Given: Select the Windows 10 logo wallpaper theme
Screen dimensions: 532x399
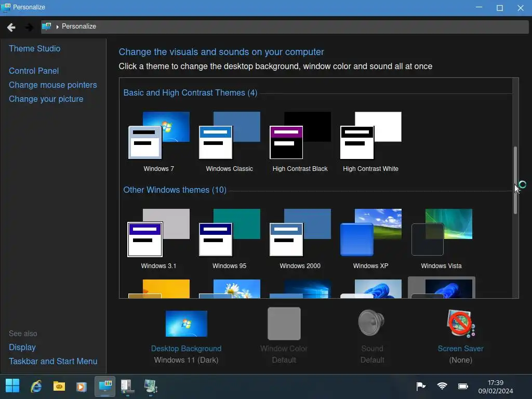Looking at the screenshot, I should pos(300,288).
